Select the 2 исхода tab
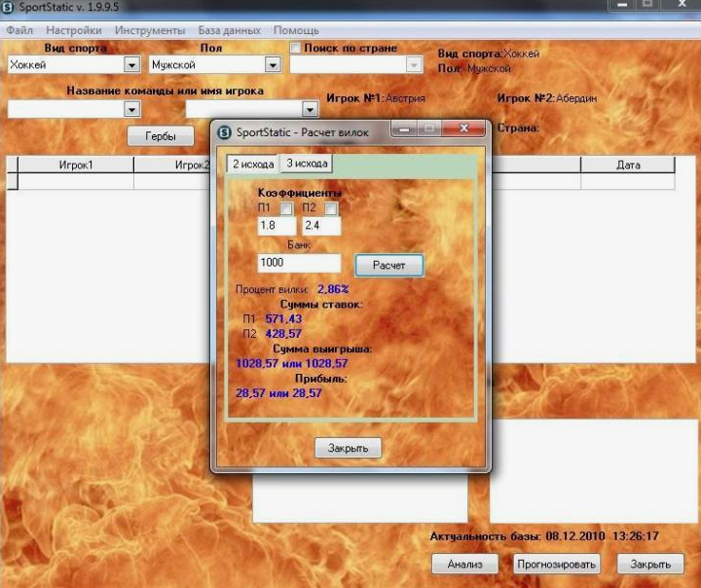This screenshot has width=701, height=588. [x=252, y=164]
